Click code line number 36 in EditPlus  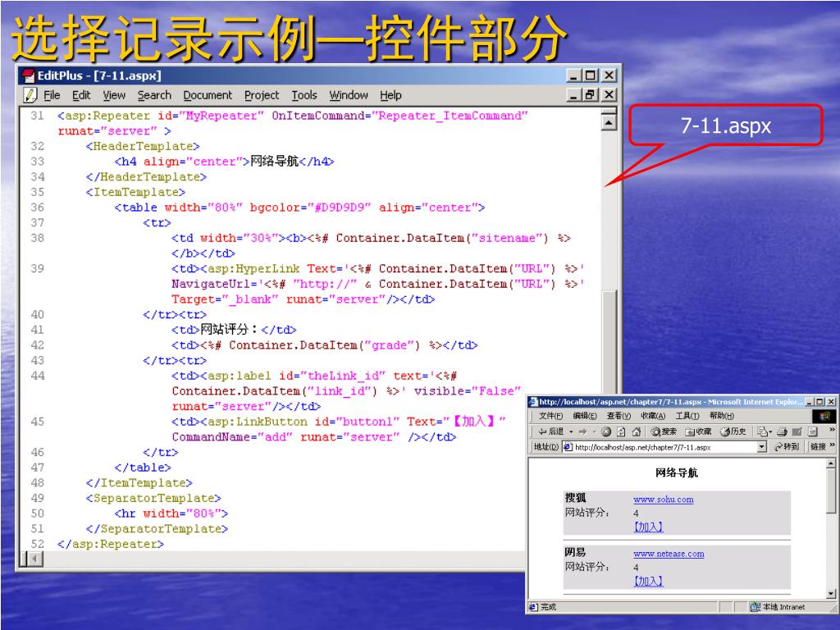click(x=38, y=208)
